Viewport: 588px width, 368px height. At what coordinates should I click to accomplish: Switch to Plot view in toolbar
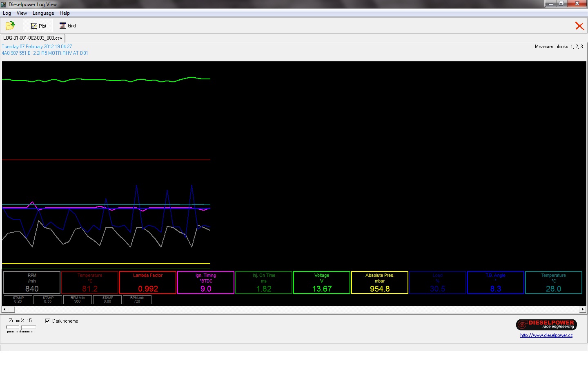[x=38, y=26]
